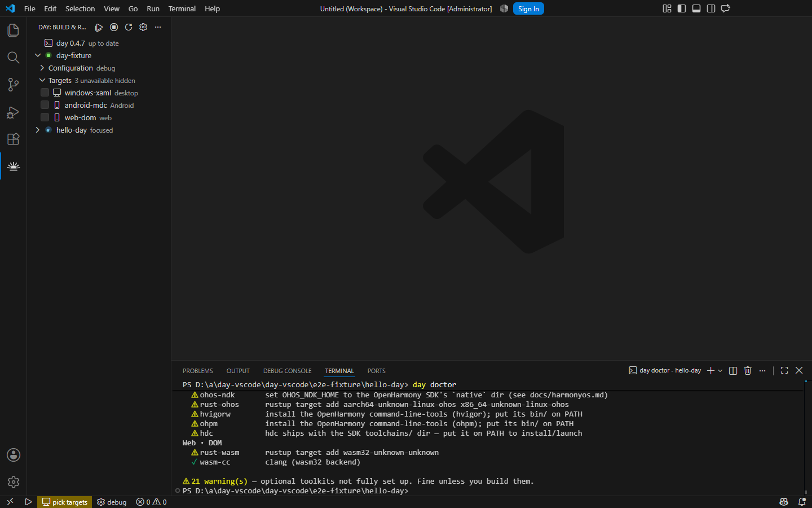Screen dimensions: 812x508
Task: Toggle the bottom Panel layout icon
Action: (696, 8)
